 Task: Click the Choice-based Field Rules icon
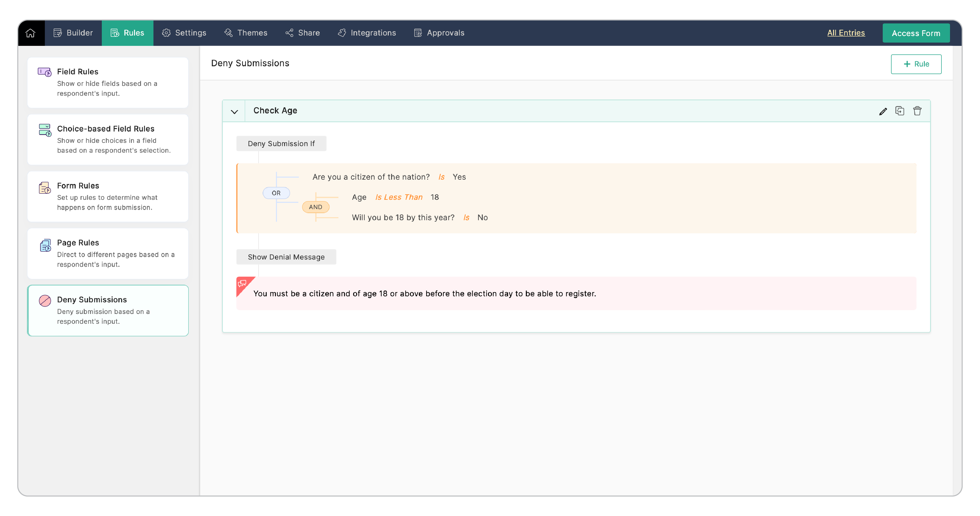(45, 130)
